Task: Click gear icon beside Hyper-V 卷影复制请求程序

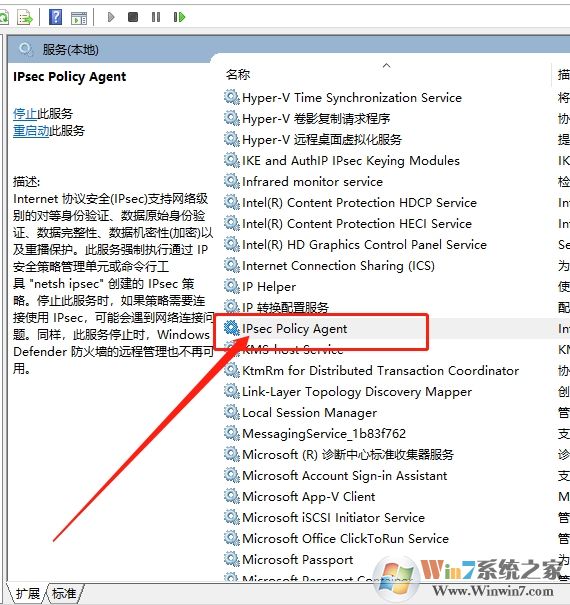Action: tap(232, 118)
